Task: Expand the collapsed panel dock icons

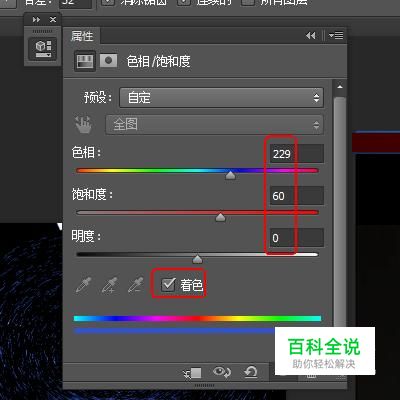Action: (x=36, y=20)
